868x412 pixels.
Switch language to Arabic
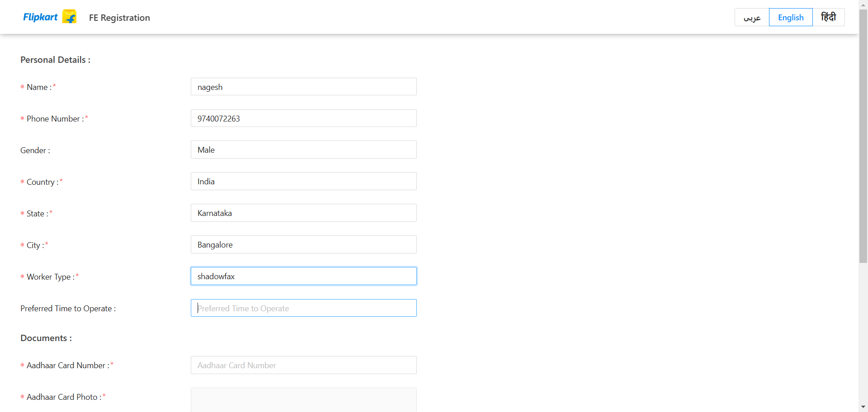[x=752, y=17]
